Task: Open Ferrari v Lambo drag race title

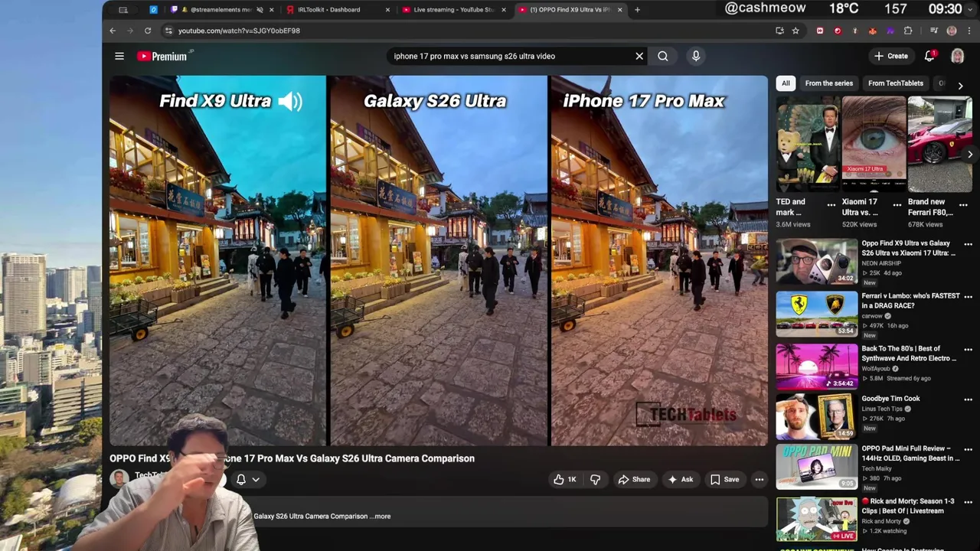Action: coord(910,300)
